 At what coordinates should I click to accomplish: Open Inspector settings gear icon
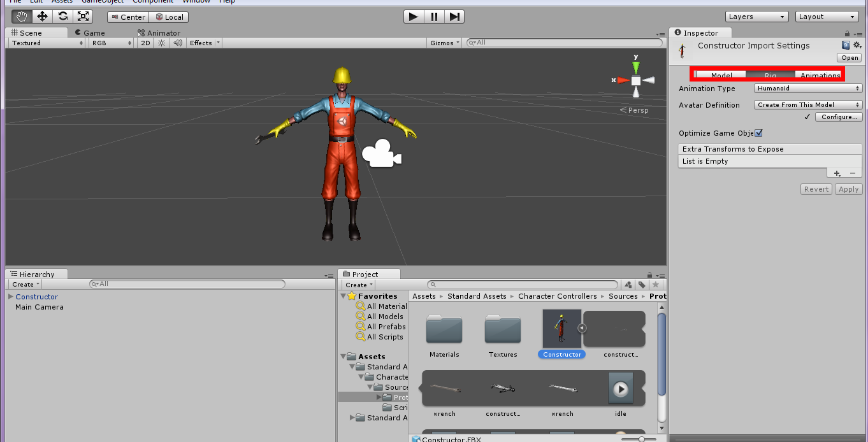coord(857,45)
